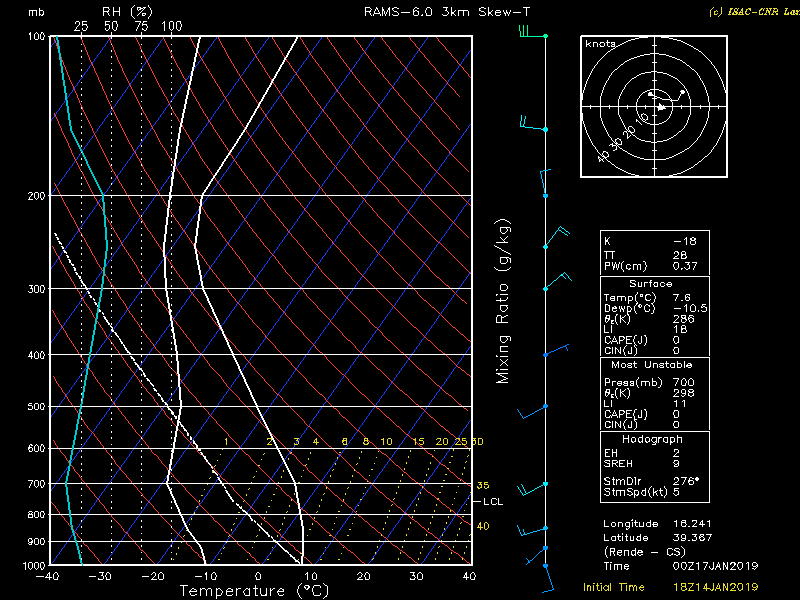Image resolution: width=800 pixels, height=600 pixels.
Task: Click the wind barb at the 700 mb level
Action: [x=532, y=489]
